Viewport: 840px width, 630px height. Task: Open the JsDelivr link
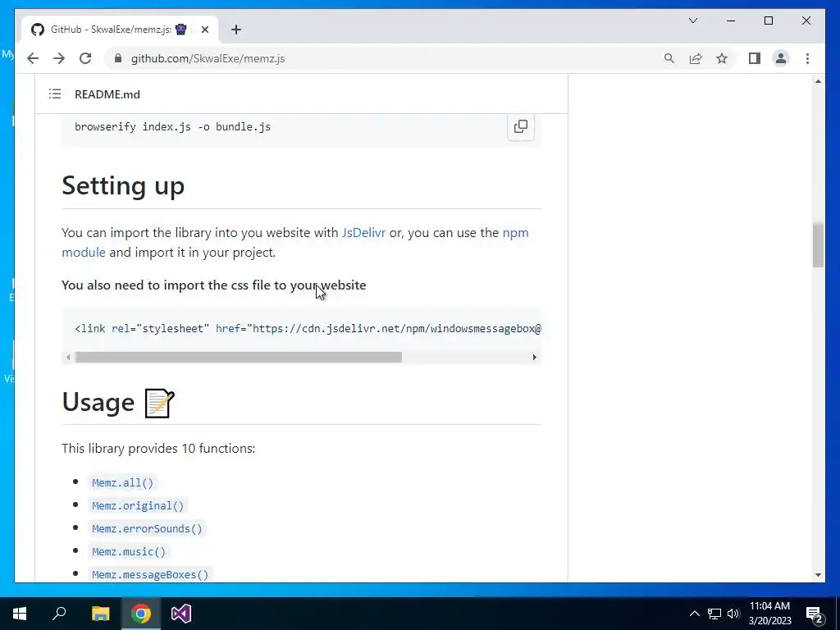tap(363, 232)
